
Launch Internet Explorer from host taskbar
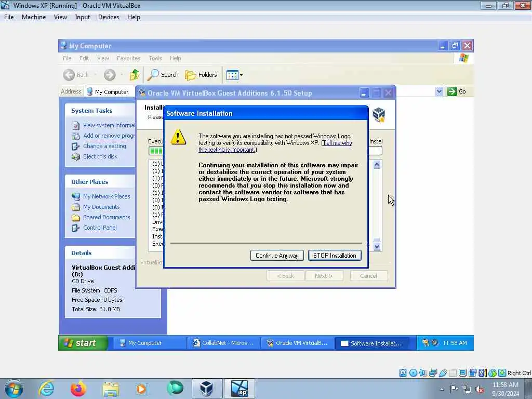click(46, 389)
